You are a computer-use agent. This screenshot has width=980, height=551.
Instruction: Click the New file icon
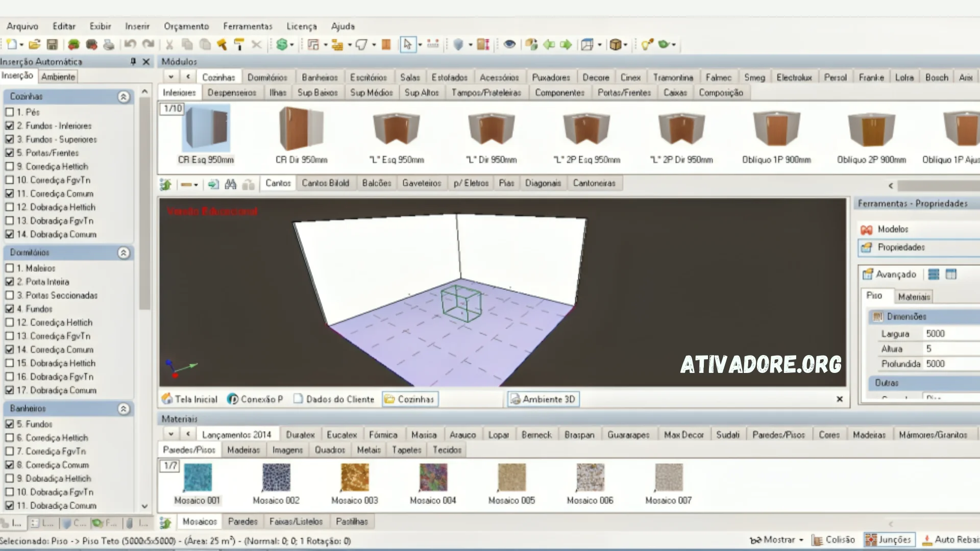click(x=11, y=45)
